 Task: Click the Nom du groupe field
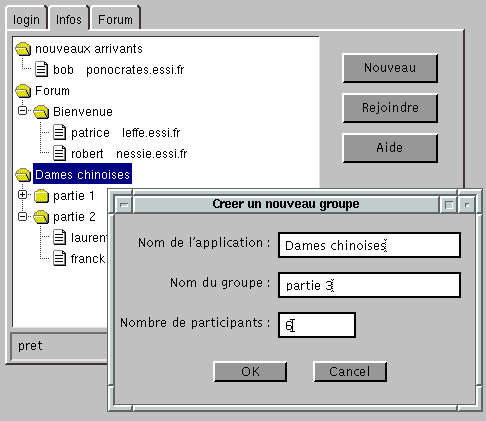click(x=369, y=285)
